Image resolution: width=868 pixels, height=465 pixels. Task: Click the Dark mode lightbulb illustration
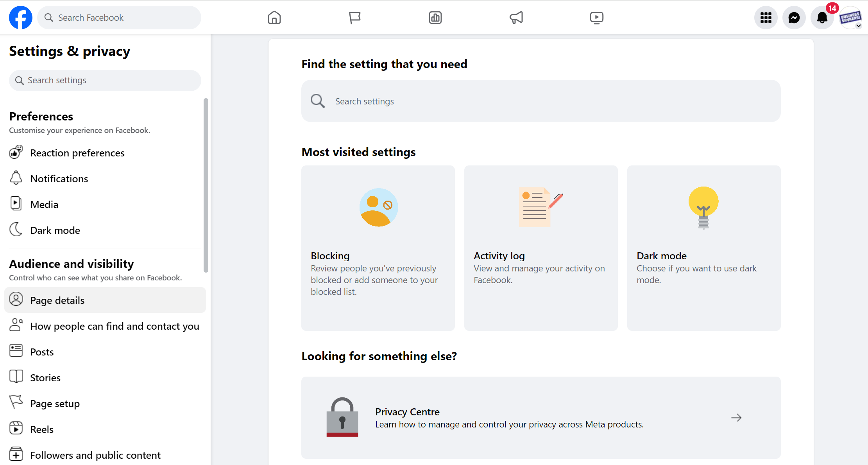703,208
